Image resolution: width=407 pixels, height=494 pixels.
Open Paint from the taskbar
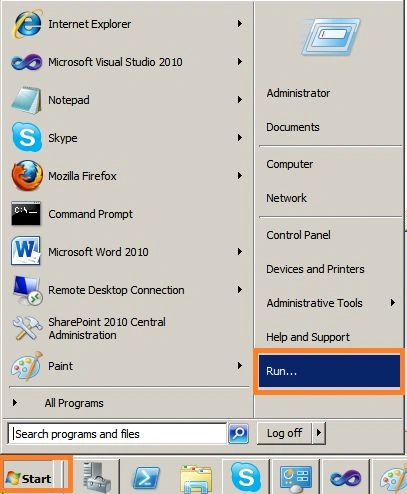point(393,479)
